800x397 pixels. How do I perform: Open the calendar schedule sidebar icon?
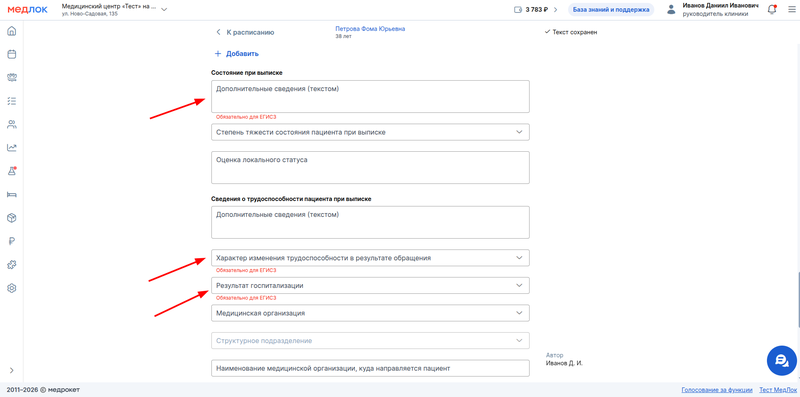click(x=12, y=54)
